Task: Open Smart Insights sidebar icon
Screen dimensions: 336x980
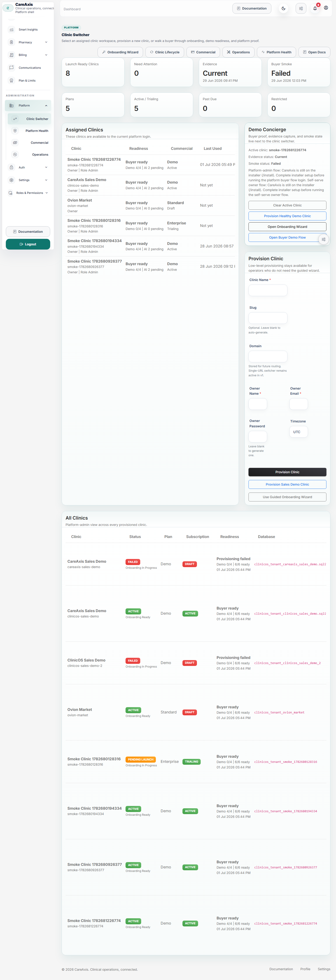Action: (11, 30)
